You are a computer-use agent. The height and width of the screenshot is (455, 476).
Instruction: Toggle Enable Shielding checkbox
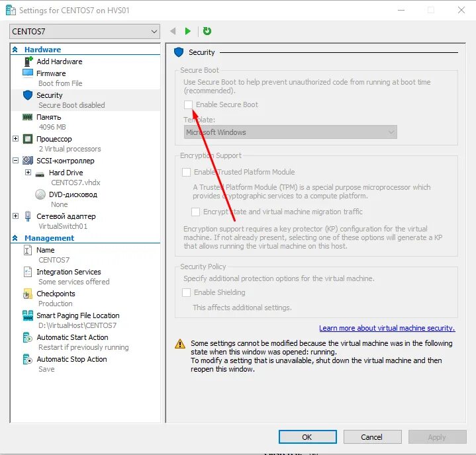click(186, 292)
